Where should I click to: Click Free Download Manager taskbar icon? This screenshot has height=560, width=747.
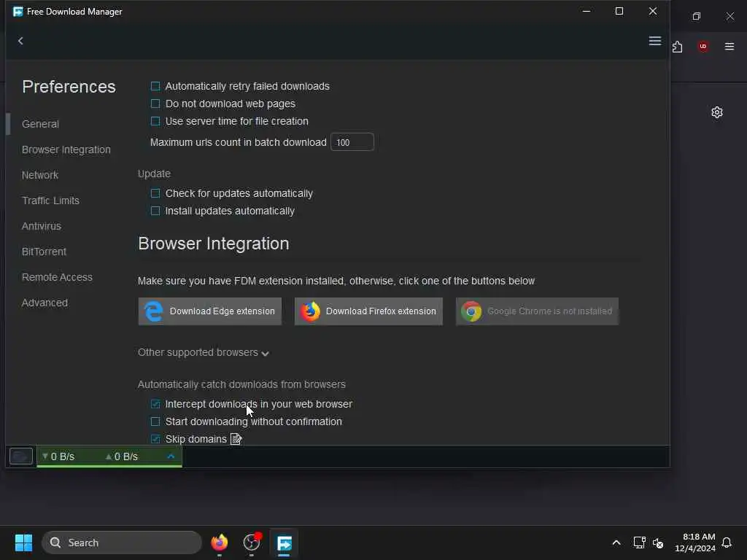[285, 542]
